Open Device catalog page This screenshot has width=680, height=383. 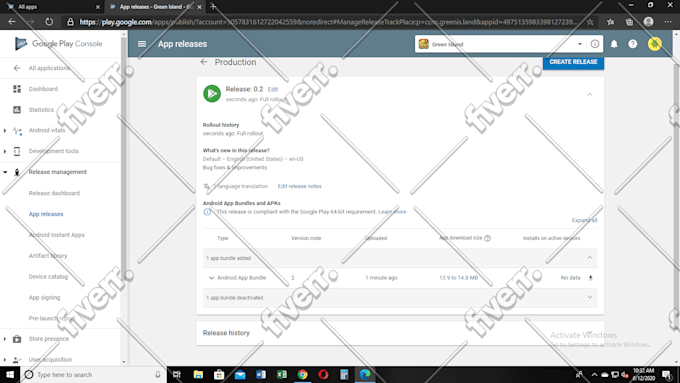point(48,276)
